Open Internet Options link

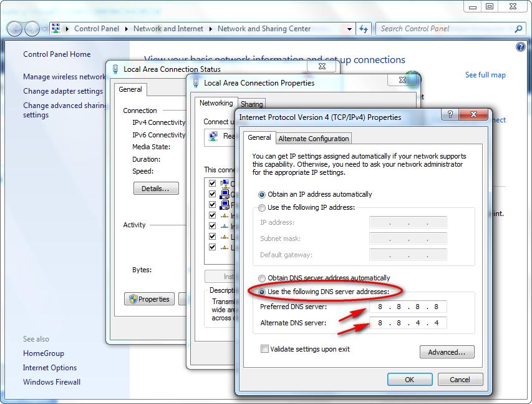[50, 368]
